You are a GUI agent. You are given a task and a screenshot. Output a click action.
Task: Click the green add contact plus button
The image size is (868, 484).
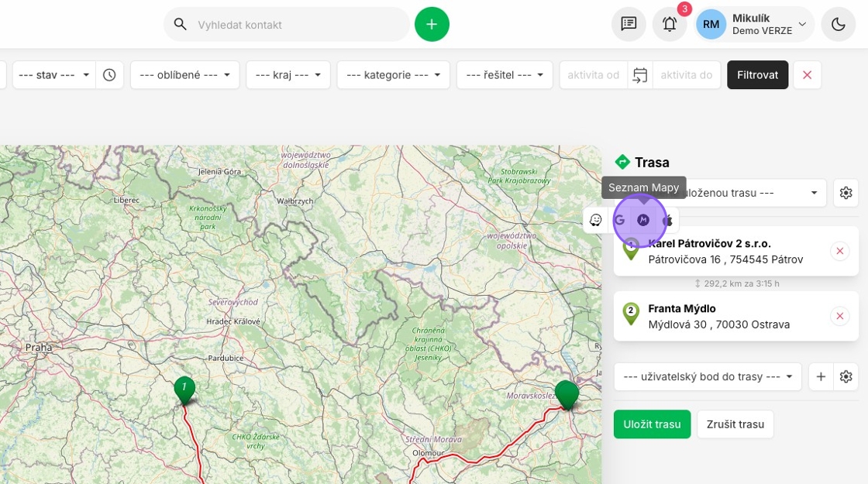pyautogui.click(x=432, y=25)
